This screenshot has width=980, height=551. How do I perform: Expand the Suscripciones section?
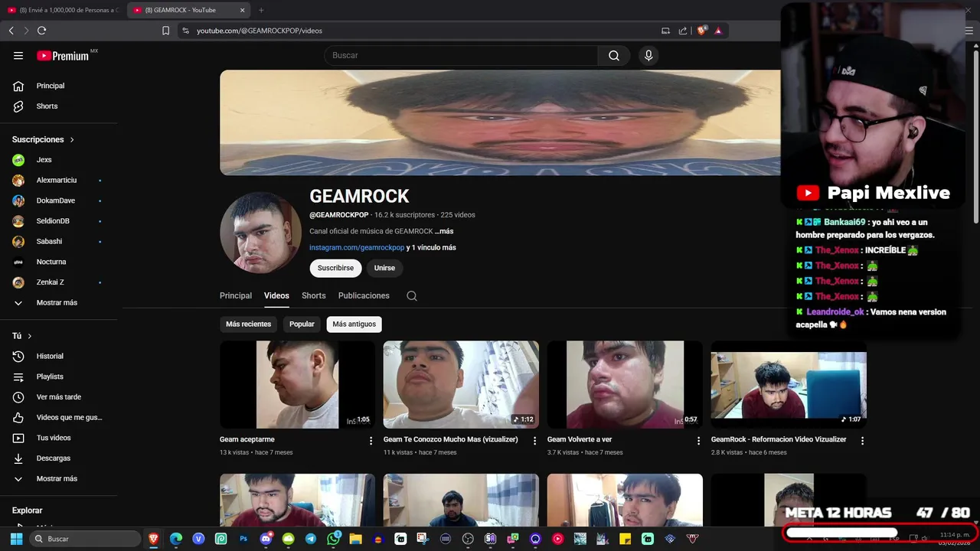point(44,139)
